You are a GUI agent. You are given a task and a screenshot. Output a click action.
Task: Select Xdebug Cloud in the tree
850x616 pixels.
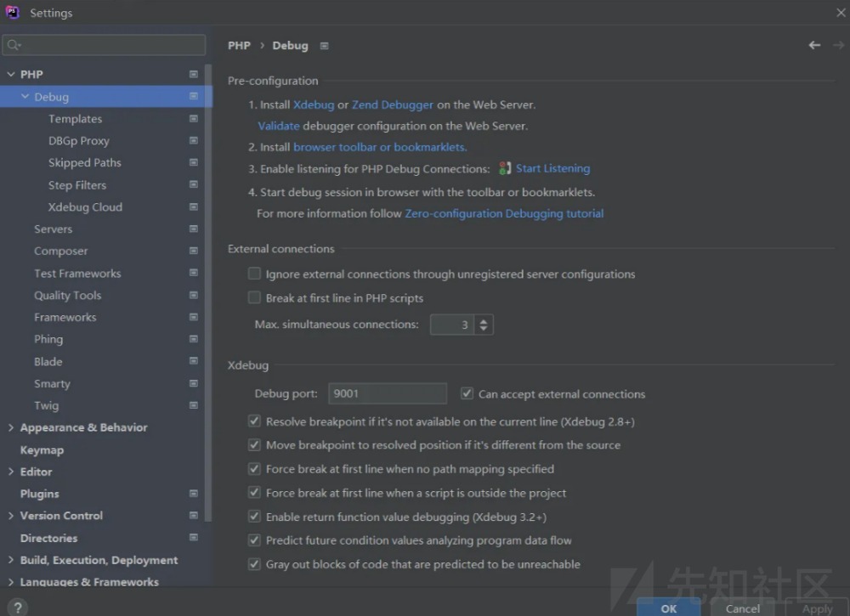[85, 207]
